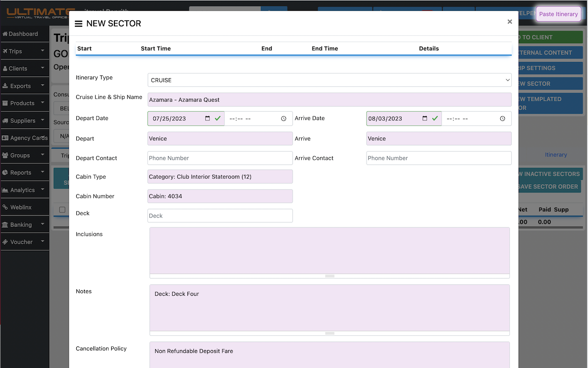
Task: Expand the Analytics sidebar menu
Action: (x=25, y=190)
